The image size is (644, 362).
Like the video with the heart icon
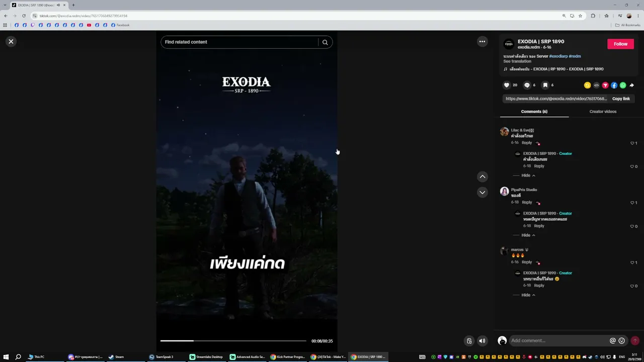pyautogui.click(x=507, y=85)
